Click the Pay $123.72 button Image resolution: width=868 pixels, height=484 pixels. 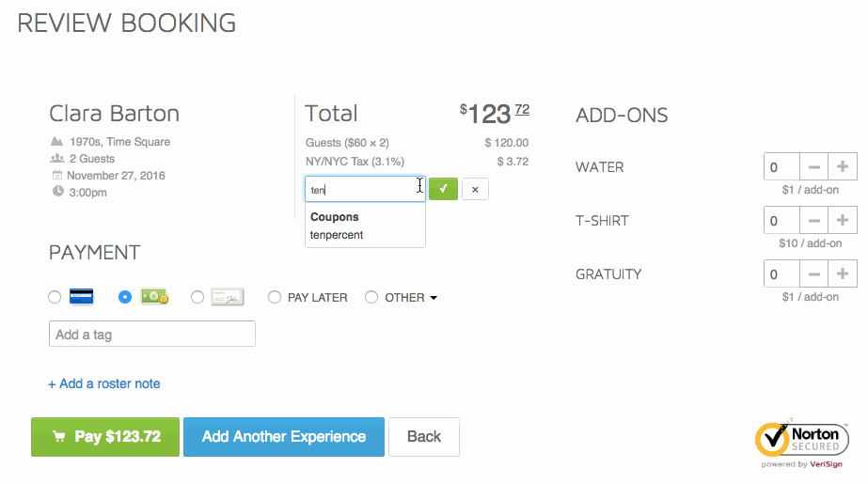[x=105, y=437]
